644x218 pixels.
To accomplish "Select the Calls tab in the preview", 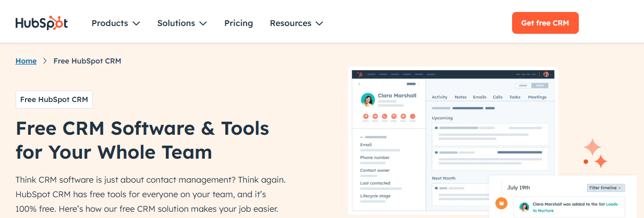I will tap(498, 97).
